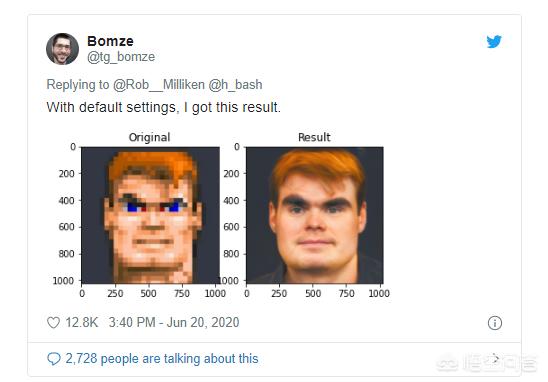Click the tweet text 'With default settings'
The height and width of the screenshot is (382, 548).
click(111, 107)
